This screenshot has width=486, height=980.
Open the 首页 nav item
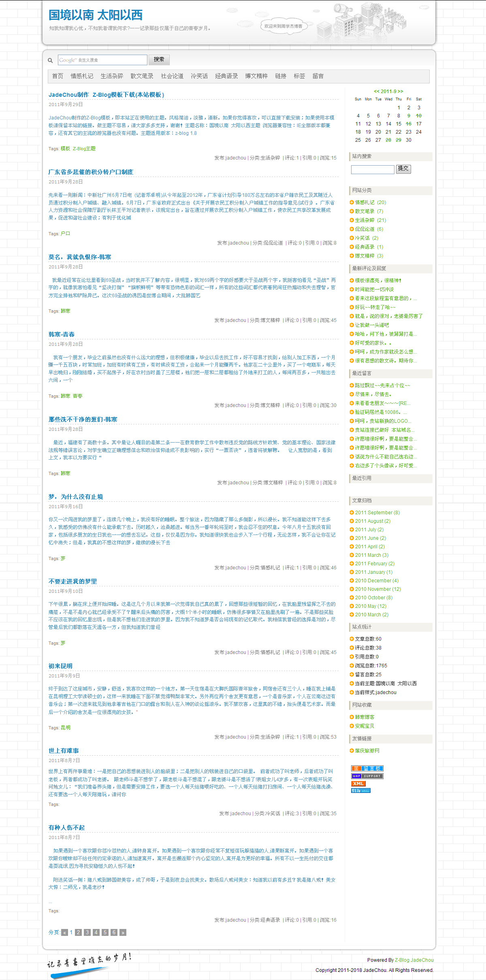[x=58, y=76]
